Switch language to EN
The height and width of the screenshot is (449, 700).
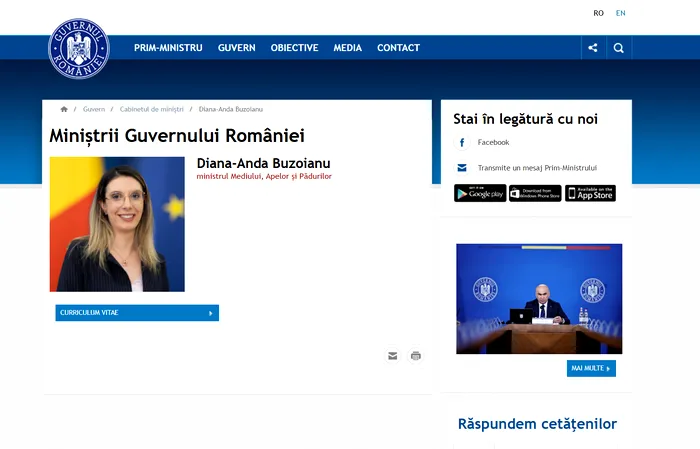621,13
